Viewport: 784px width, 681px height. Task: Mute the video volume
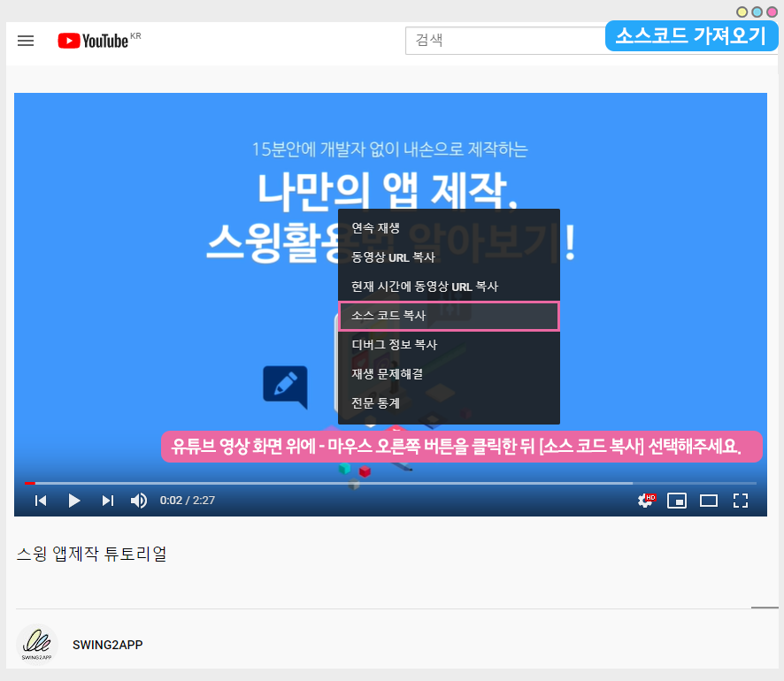tap(139, 501)
